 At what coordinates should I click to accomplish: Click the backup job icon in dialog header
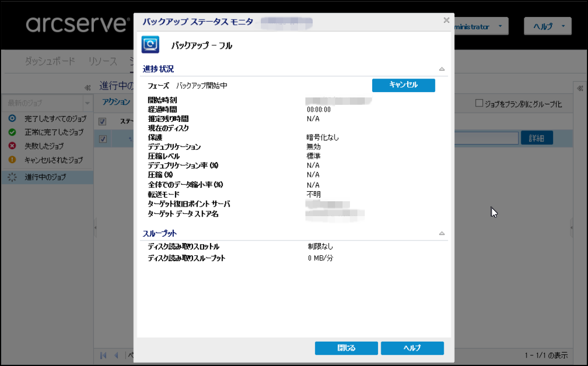(151, 44)
